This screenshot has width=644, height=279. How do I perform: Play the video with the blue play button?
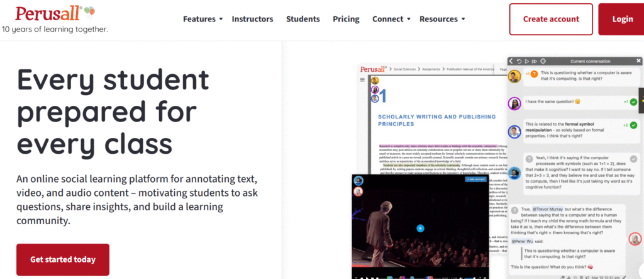point(421,229)
